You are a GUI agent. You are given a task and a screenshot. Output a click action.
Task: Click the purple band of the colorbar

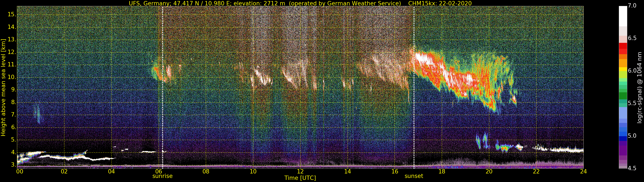pyautogui.click(x=623, y=150)
